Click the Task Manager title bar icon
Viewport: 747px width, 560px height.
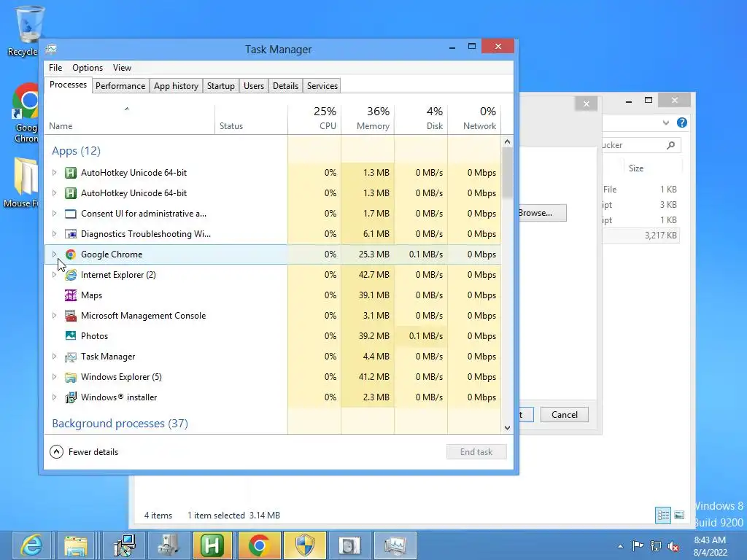[x=51, y=49]
